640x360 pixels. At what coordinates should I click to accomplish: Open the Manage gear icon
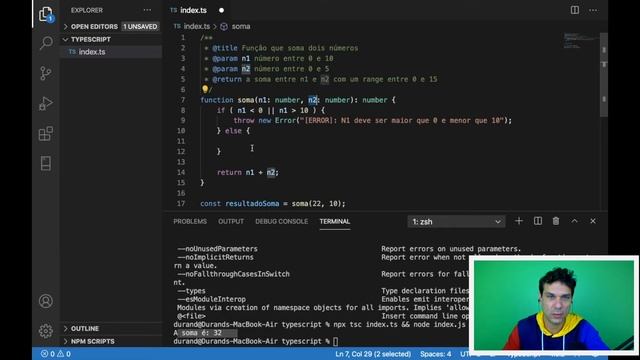(46, 331)
